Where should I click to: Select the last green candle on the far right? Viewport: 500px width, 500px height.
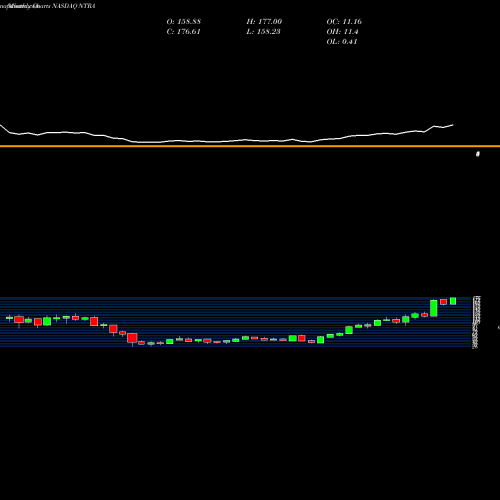click(x=453, y=301)
